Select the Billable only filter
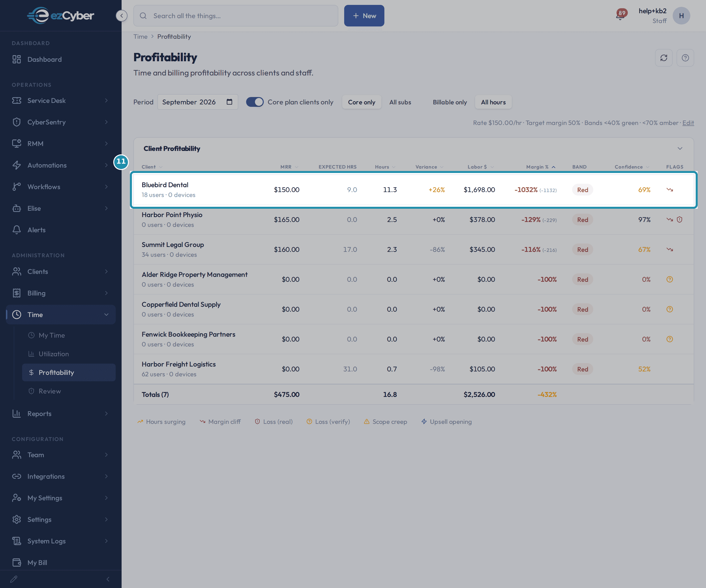 [x=450, y=102]
